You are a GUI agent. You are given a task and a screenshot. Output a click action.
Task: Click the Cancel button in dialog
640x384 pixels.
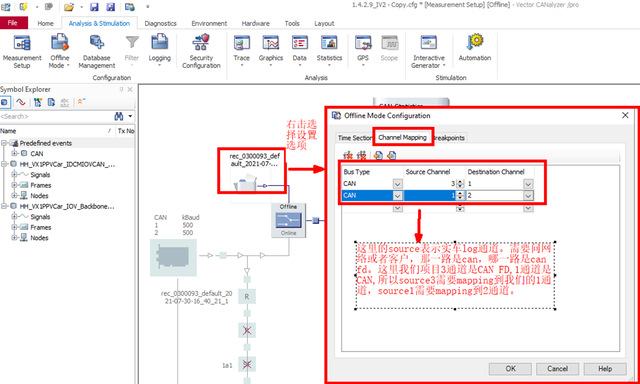[x=558, y=368]
